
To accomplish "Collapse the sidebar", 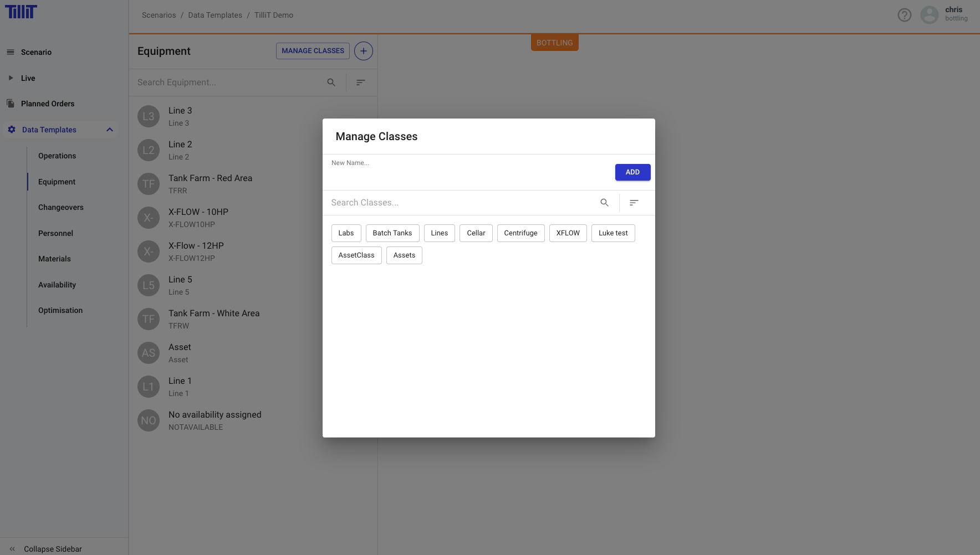I will pyautogui.click(x=53, y=548).
